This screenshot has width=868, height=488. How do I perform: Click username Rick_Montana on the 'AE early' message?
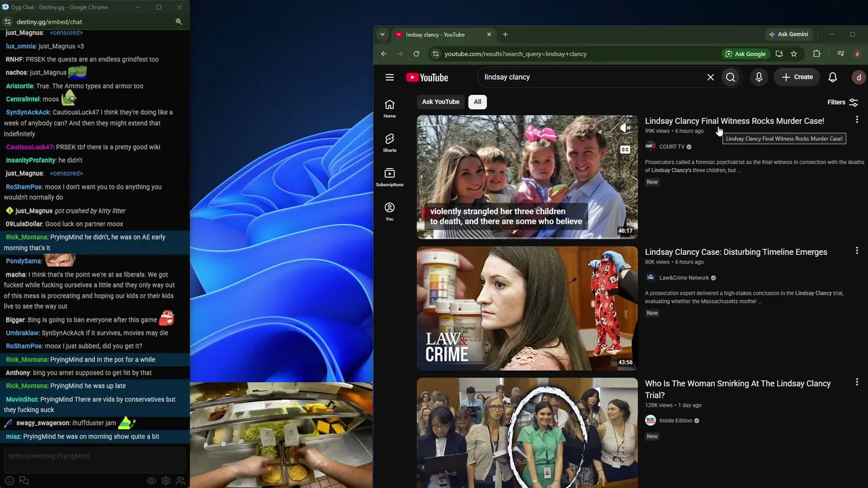[x=26, y=237]
